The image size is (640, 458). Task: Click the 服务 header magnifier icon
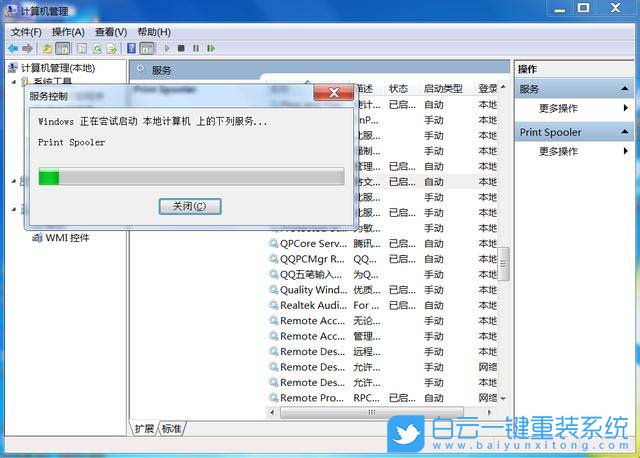(141, 69)
